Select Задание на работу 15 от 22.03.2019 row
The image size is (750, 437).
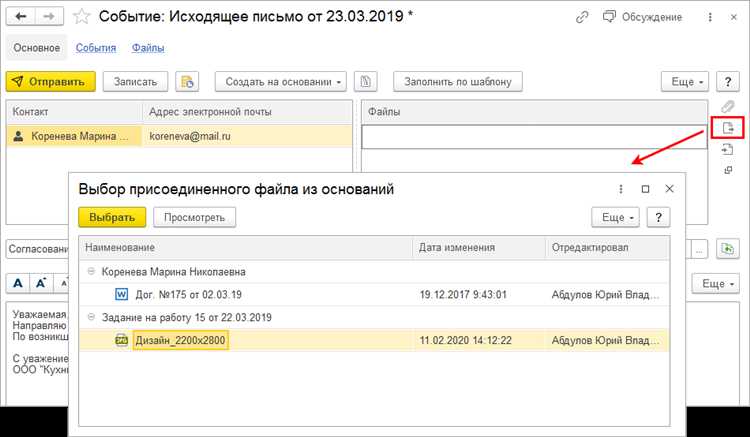click(x=374, y=317)
